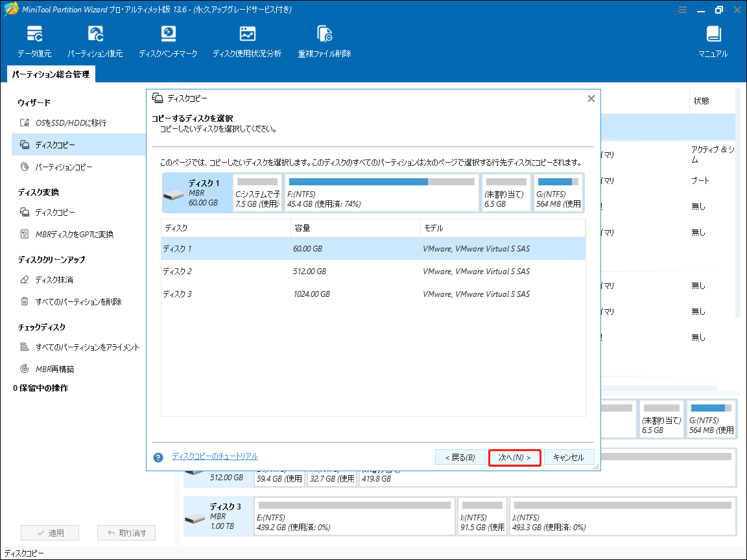Click the 次へ(N) > button
This screenshot has height=560, width=747.
coord(514,458)
